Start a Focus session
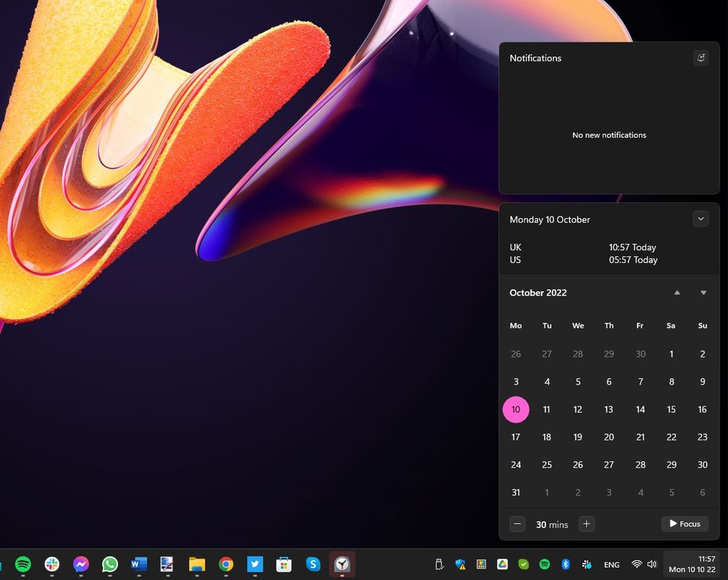Image resolution: width=728 pixels, height=580 pixels. (x=684, y=524)
